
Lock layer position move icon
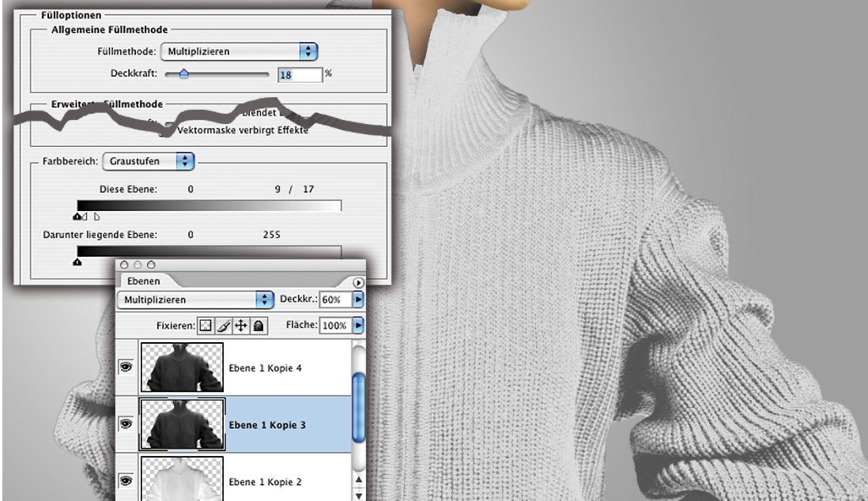(x=241, y=326)
